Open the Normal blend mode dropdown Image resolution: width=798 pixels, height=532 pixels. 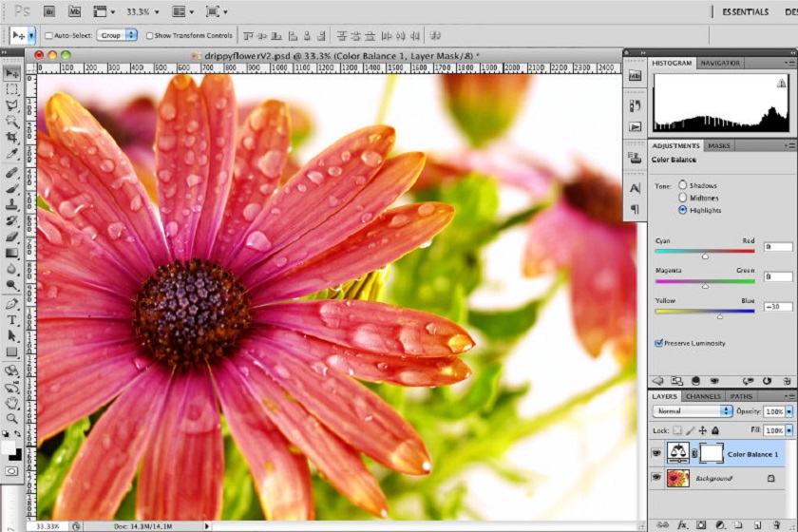[693, 411]
